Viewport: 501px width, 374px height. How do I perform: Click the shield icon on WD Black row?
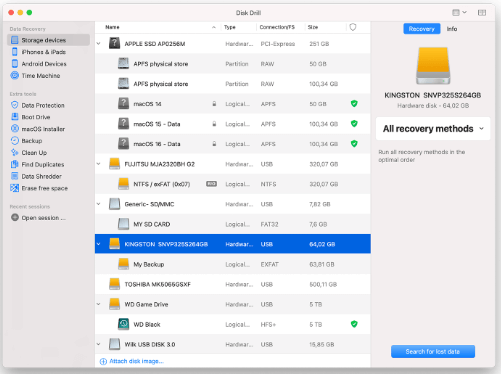tap(354, 324)
